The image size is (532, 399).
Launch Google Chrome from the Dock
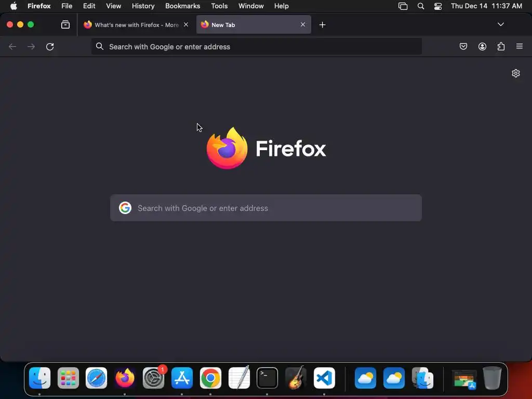click(210, 378)
